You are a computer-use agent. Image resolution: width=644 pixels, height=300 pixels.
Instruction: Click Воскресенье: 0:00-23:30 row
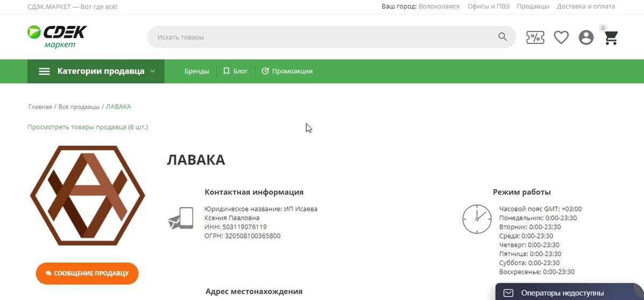point(537,272)
